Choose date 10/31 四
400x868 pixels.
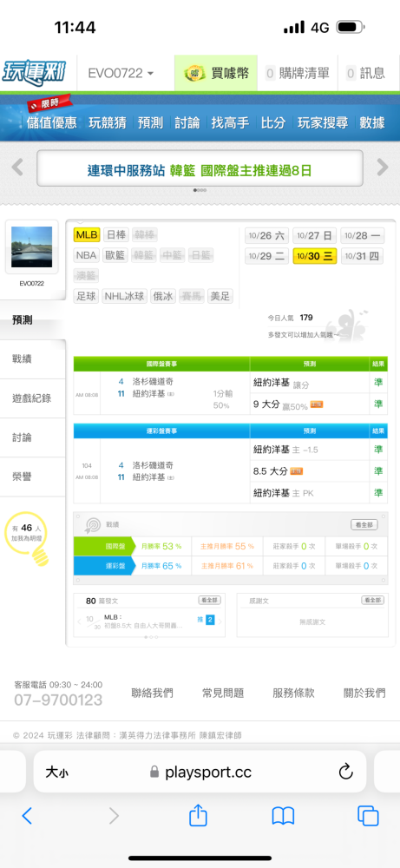[x=363, y=256]
